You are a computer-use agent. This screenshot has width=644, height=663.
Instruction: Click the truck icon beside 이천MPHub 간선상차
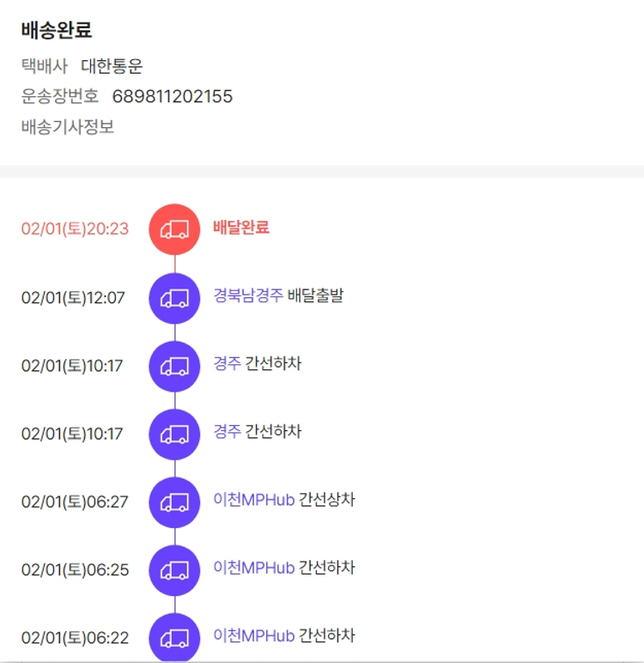(174, 502)
